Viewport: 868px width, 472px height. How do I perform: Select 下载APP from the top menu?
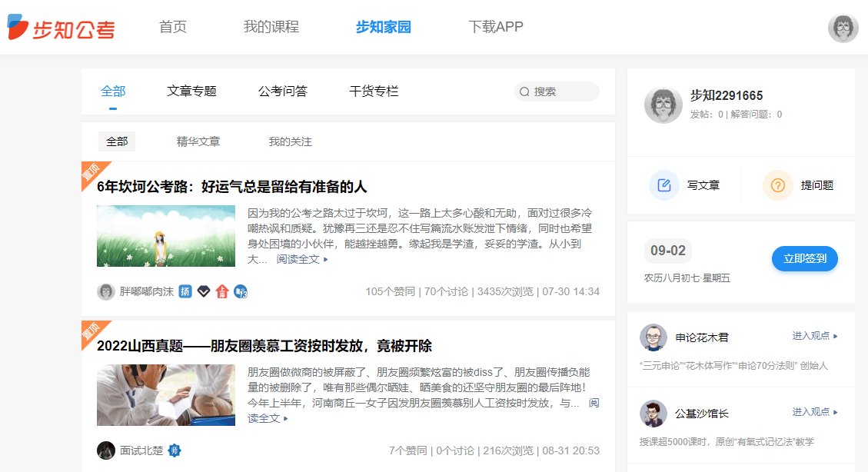[x=495, y=25]
